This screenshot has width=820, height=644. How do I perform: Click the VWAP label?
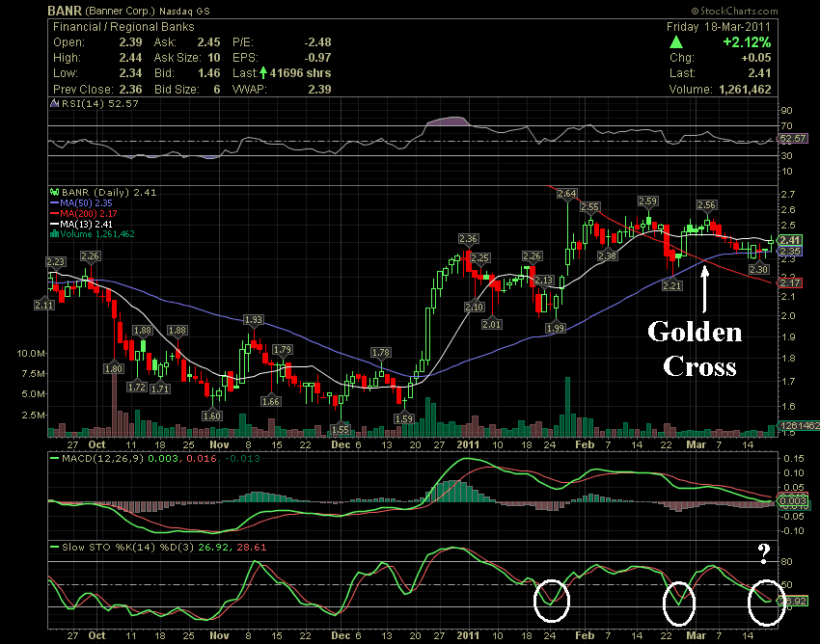tap(250, 90)
